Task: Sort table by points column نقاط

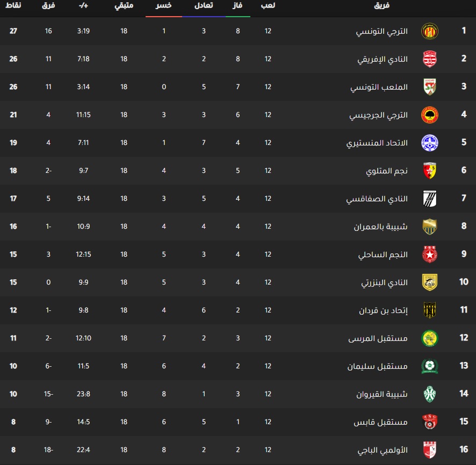Action: (x=13, y=5)
